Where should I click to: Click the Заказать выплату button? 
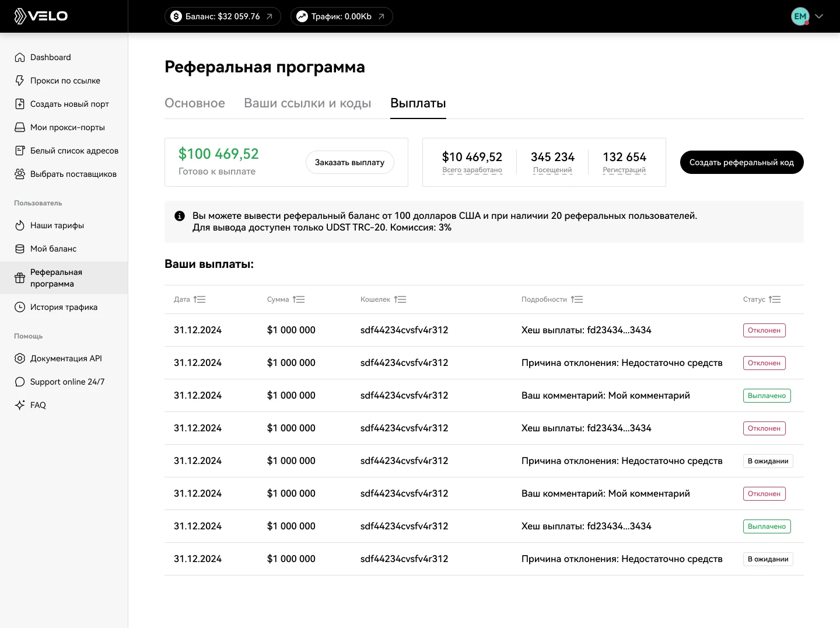tap(350, 162)
